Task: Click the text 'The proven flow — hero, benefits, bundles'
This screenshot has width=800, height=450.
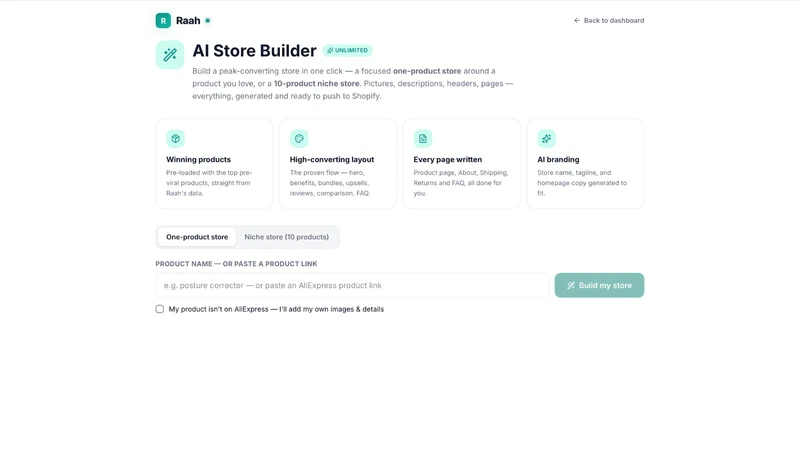Action: pyautogui.click(x=330, y=178)
